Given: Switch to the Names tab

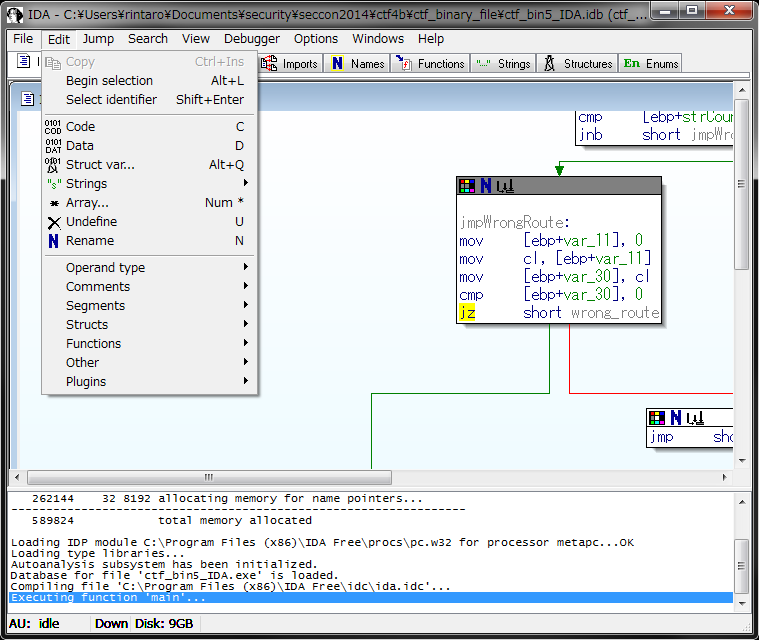Looking at the screenshot, I should coord(357,63).
